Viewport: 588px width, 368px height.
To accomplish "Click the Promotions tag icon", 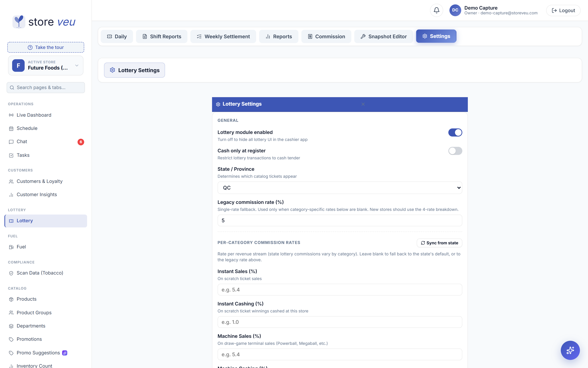I will tap(11, 339).
